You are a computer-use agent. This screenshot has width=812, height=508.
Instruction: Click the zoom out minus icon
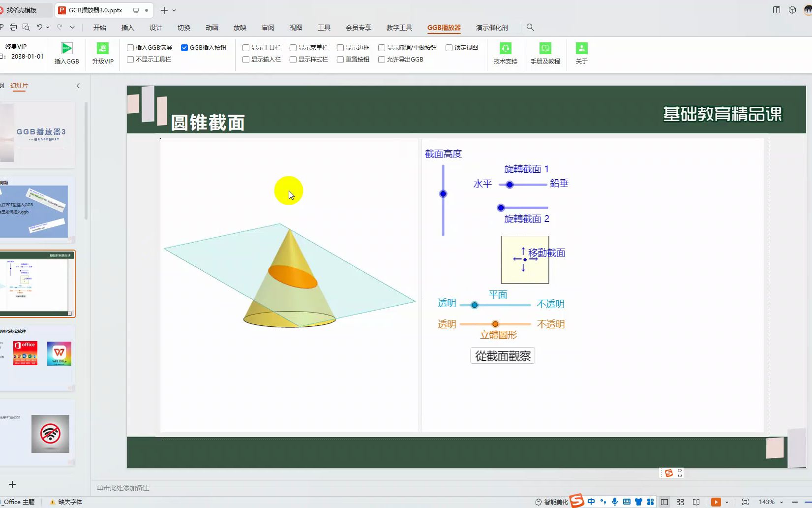(x=794, y=502)
